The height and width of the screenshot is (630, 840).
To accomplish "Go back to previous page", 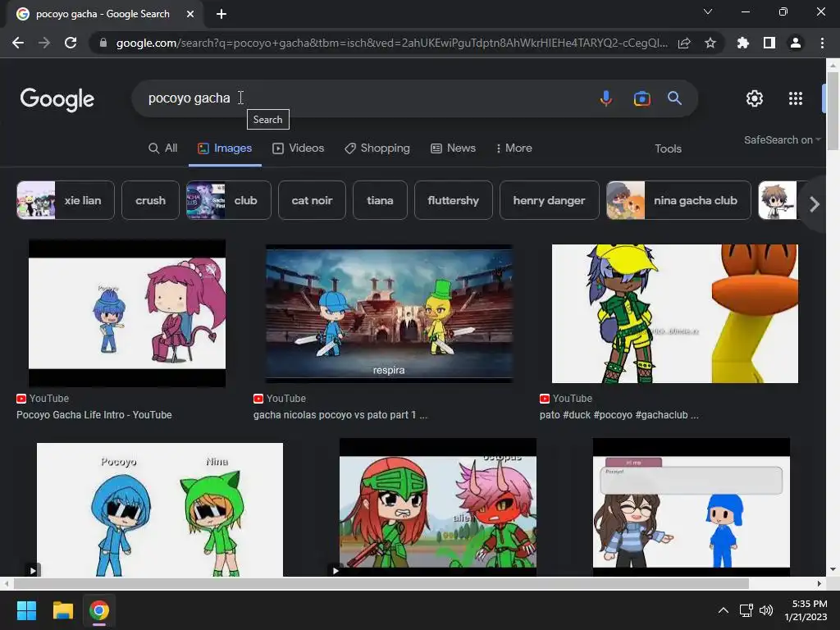I will tap(18, 43).
